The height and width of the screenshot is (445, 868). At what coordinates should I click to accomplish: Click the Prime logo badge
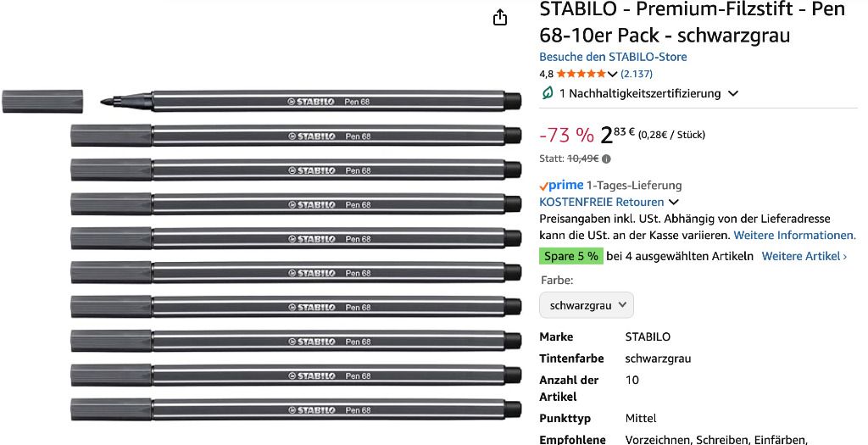coord(561,186)
